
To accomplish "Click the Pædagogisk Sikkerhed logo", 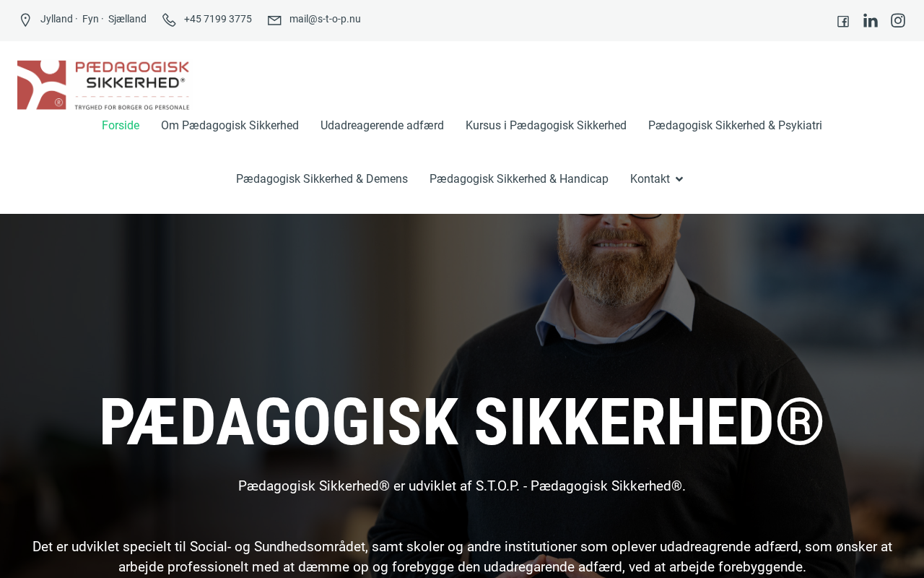I will [x=103, y=85].
